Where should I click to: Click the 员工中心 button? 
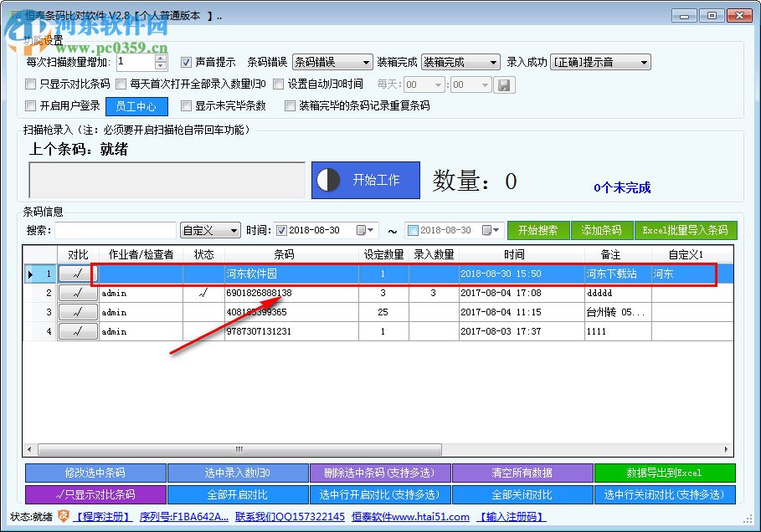coord(136,106)
